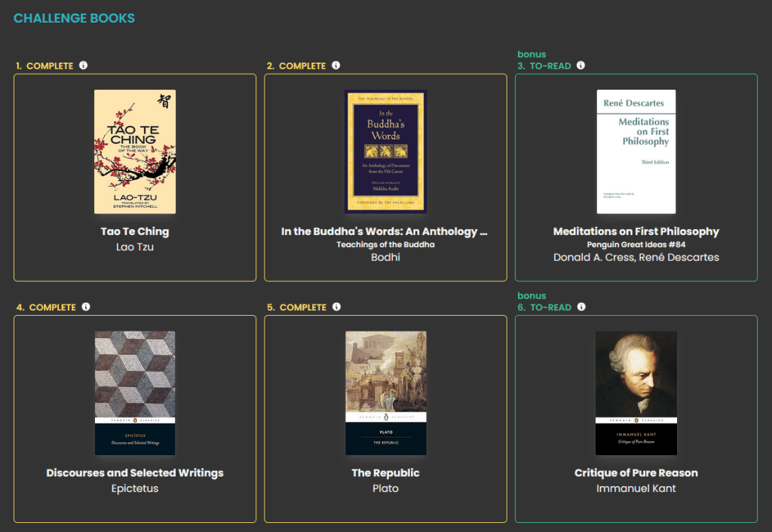Click info icon next to 1. COMPLETE
Viewport: 772px width, 532px height.
[83, 66]
